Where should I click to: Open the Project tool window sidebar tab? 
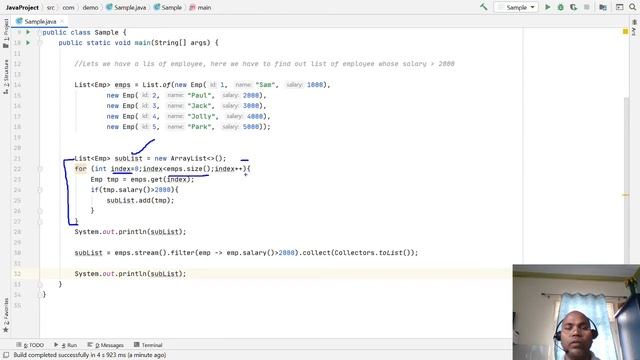click(6, 33)
